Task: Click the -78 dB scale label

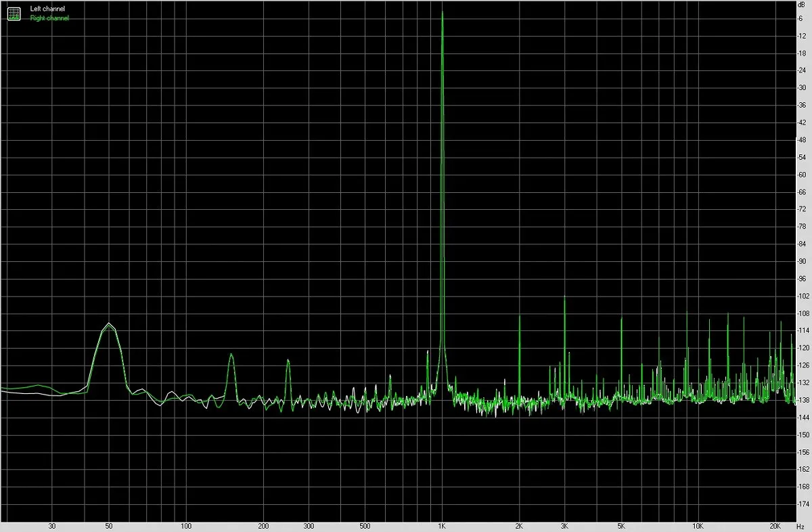Action: pyautogui.click(x=800, y=226)
